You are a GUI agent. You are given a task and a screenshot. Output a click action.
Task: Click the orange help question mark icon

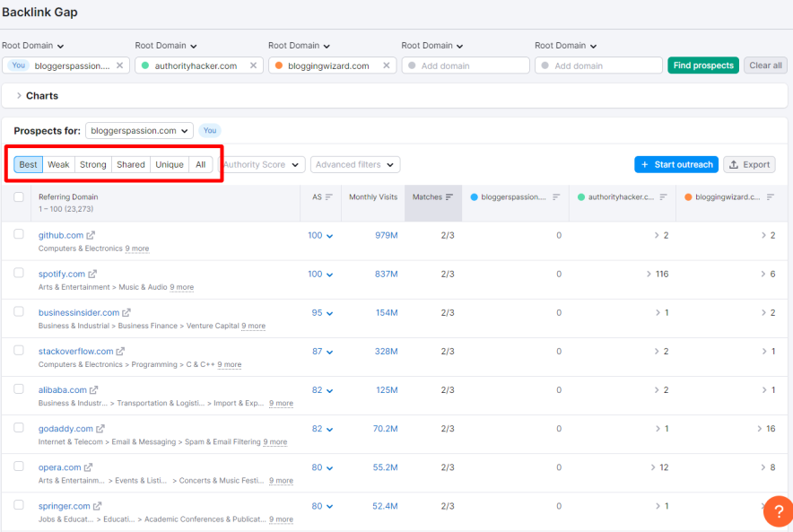point(778,511)
